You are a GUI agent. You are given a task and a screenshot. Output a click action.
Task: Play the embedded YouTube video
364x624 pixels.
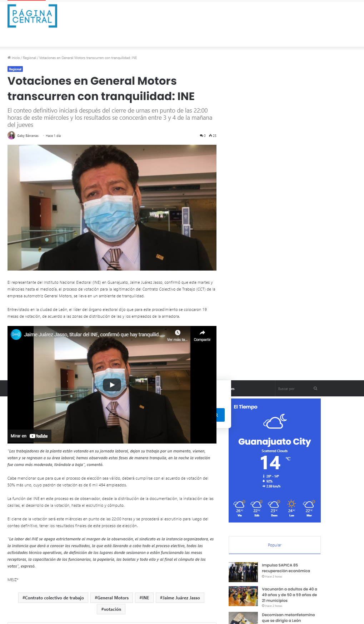point(112,385)
